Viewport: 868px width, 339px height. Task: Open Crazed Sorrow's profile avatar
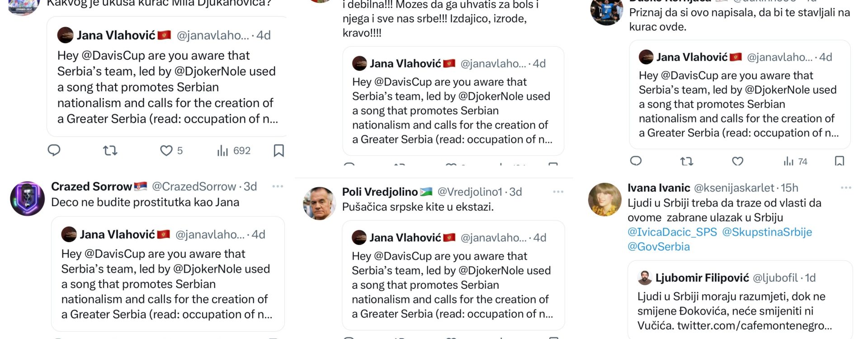click(27, 198)
